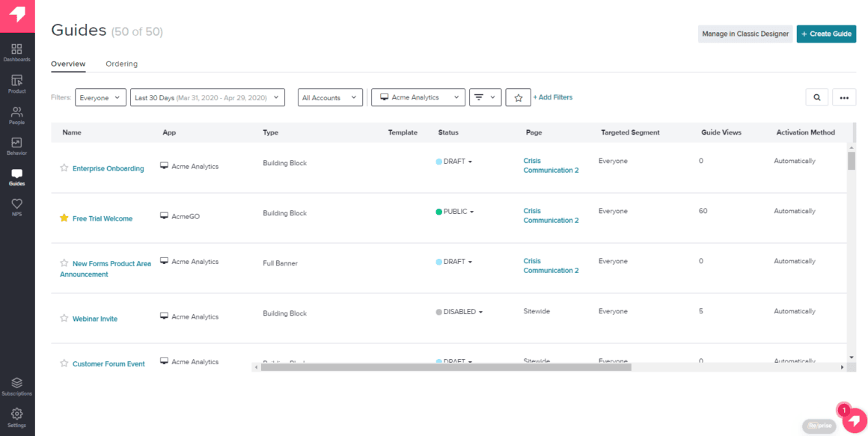Click Create Guide button
Image resolution: width=868 pixels, height=436 pixels.
pyautogui.click(x=827, y=34)
